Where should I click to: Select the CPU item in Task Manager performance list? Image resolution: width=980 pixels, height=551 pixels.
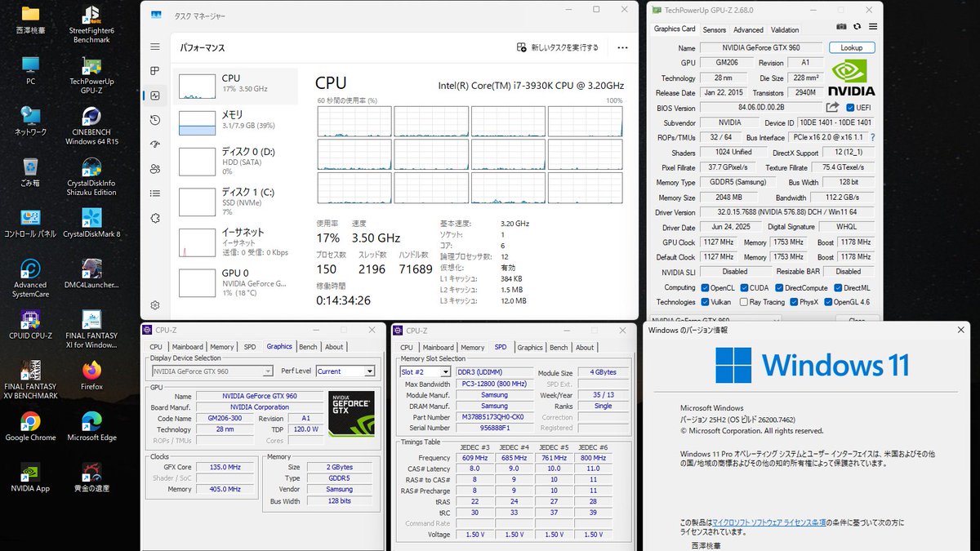237,85
